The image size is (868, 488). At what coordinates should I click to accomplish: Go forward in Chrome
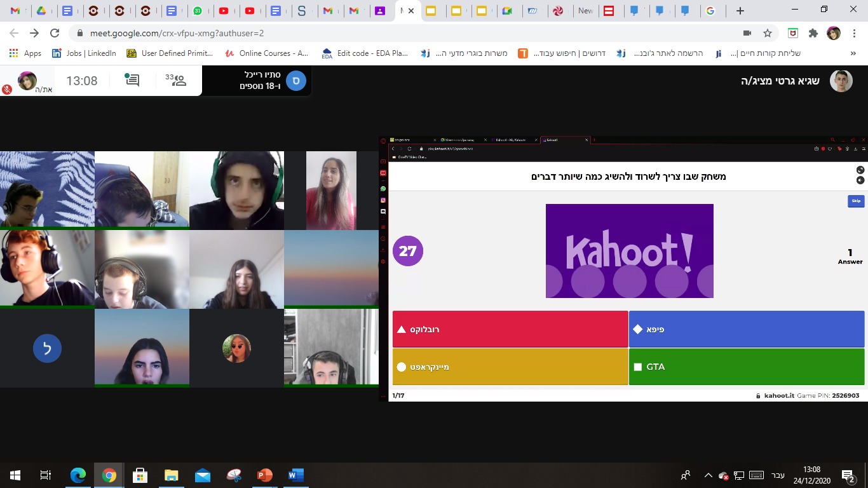point(34,33)
